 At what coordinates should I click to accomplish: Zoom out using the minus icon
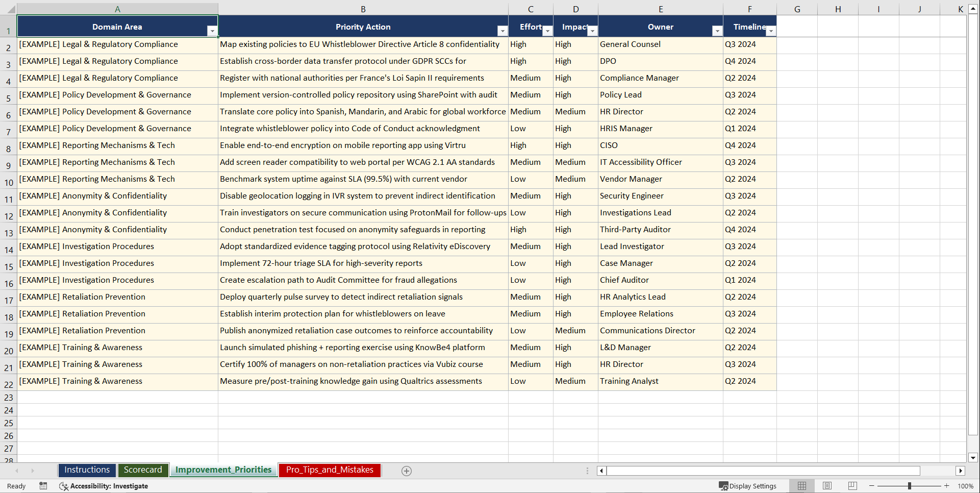click(872, 486)
